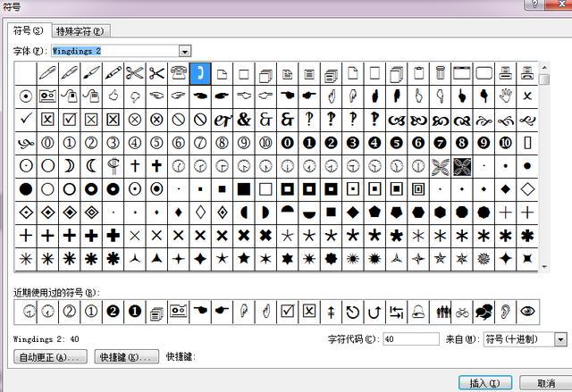Choose the bicycle symbol in recently used

tap(462, 312)
